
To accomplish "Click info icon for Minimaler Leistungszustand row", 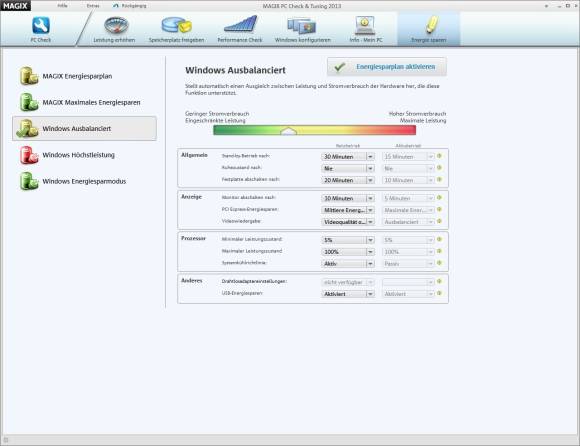I will pos(439,240).
